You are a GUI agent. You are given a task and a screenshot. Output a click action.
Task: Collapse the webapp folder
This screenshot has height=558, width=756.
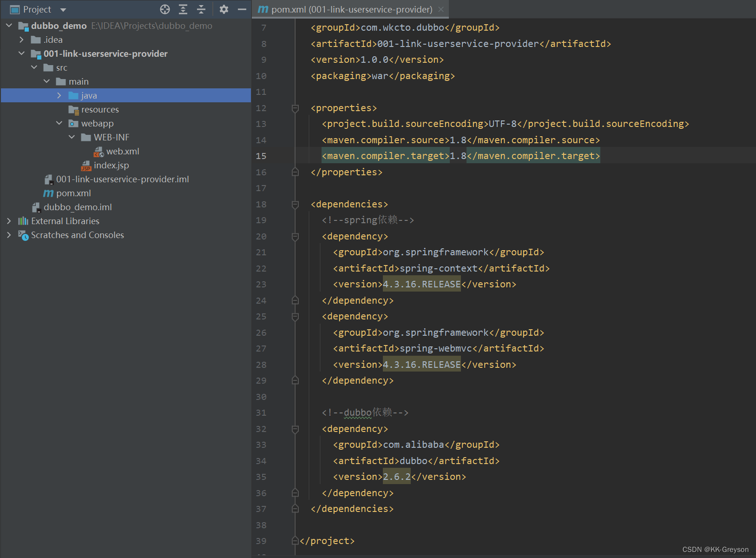pos(59,123)
